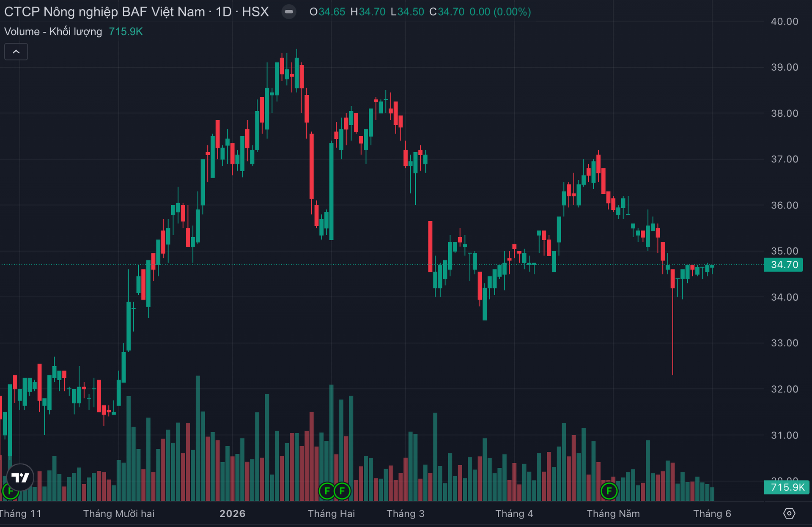This screenshot has width=812, height=527.
Task: Click the 38.00 price axis label
Action: point(785,113)
